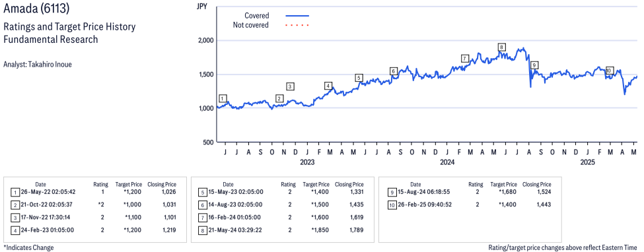644x252 pixels.
Task: Click the date 24-Feb-23 01:05:00
Action: tap(48, 230)
